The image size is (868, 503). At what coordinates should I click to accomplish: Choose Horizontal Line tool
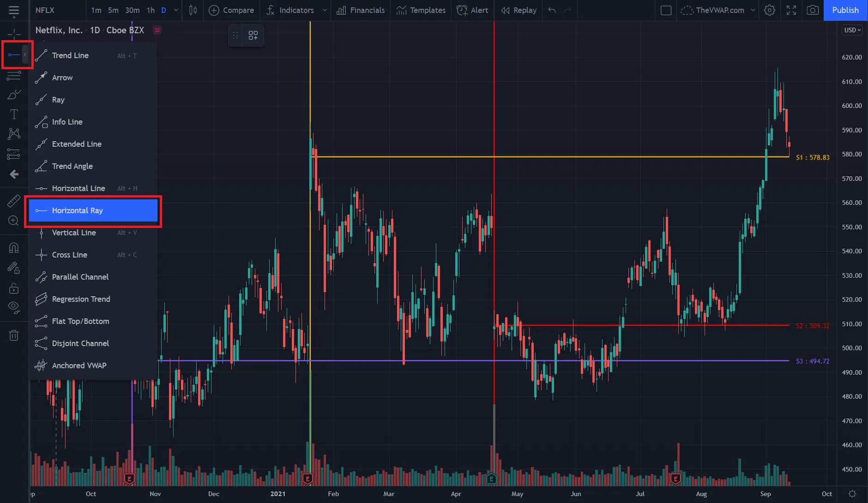click(x=93, y=188)
